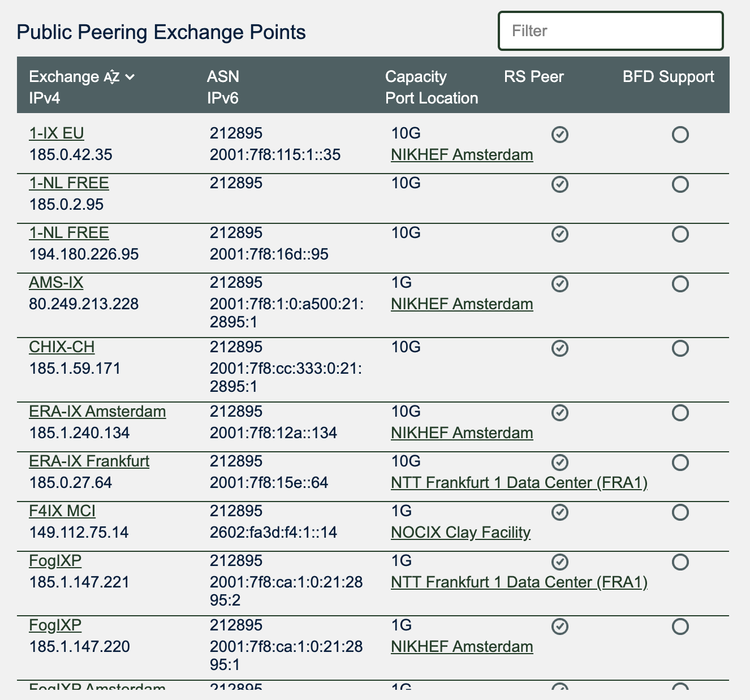Click BFD Support circle for 1-NL FREE 194.180.226.95

[680, 234]
